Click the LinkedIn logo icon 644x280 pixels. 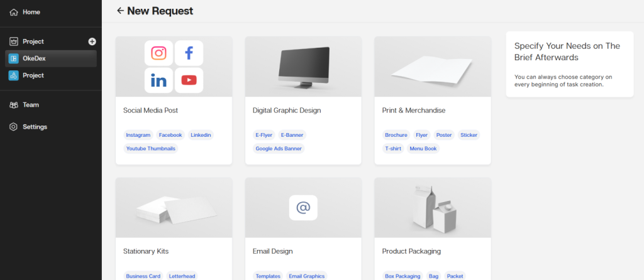pos(158,80)
